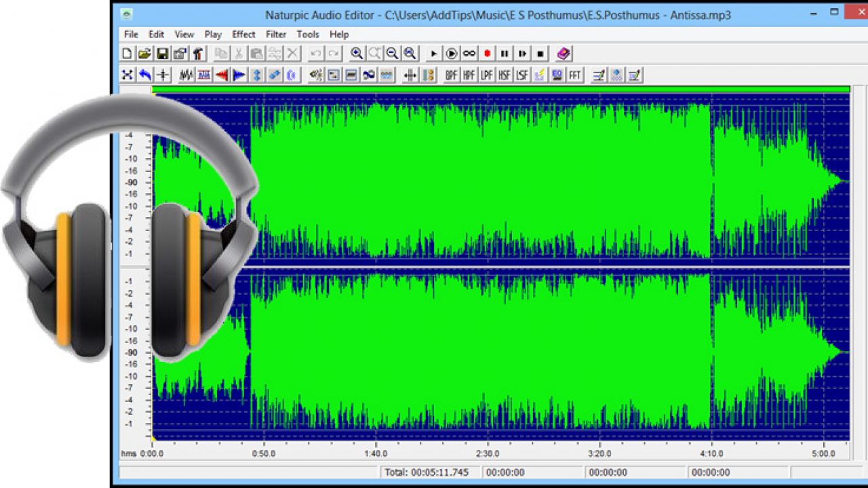Screen dimensions: 868x488
Task: Click the blue Fade In triangle icon
Action: point(239,75)
